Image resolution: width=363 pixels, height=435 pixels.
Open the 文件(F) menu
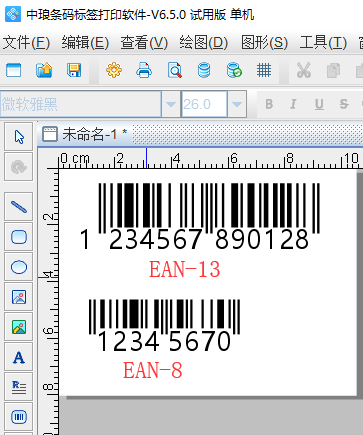point(26,43)
